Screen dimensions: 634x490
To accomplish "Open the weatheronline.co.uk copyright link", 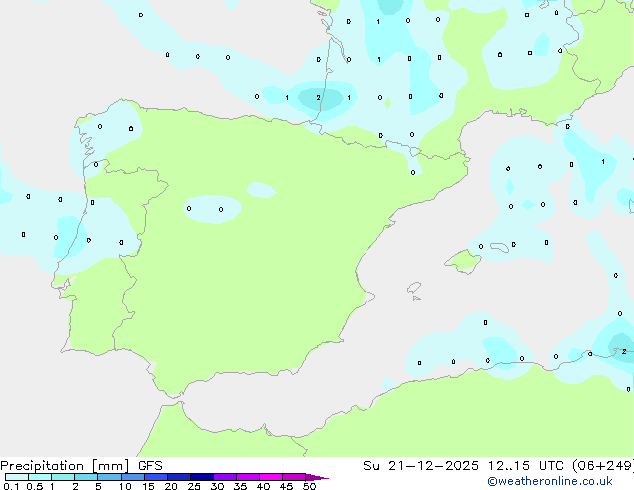I will (550, 481).
